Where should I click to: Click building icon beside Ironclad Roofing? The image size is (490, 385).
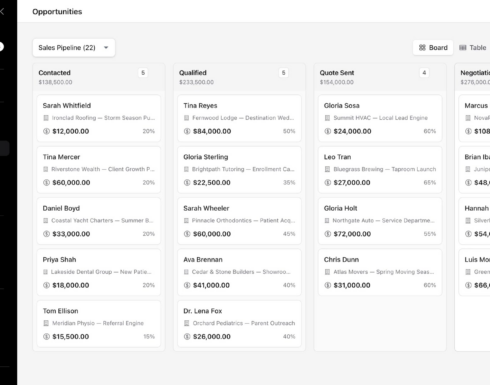click(x=46, y=118)
